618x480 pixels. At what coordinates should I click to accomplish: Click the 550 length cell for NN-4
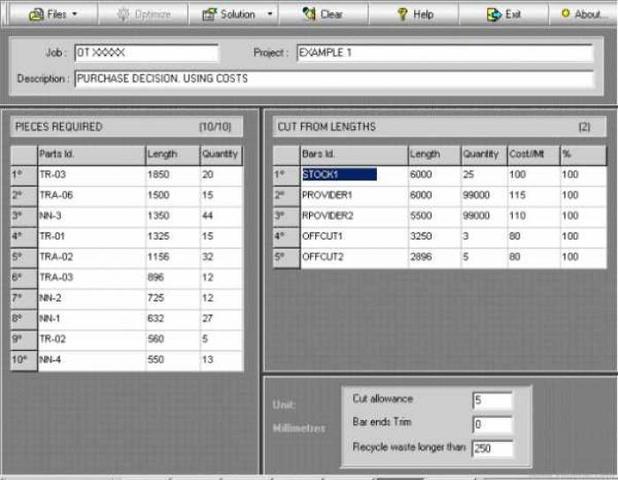173,360
